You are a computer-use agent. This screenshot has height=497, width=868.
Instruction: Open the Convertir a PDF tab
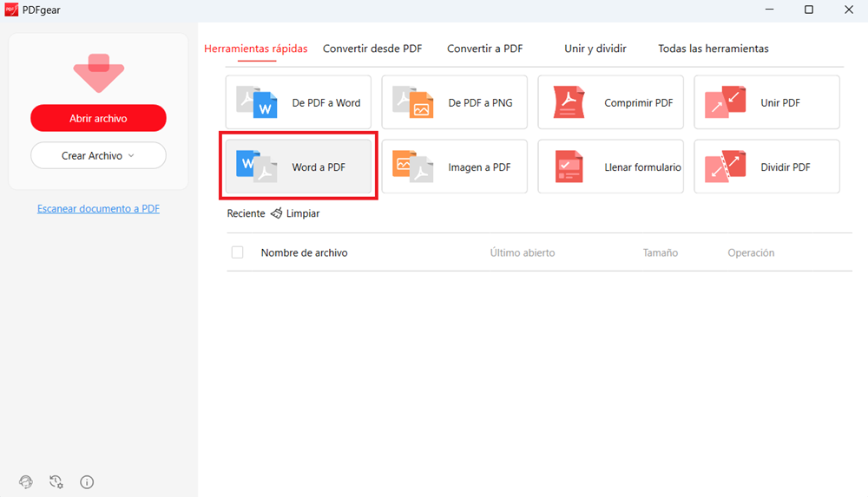click(x=485, y=49)
